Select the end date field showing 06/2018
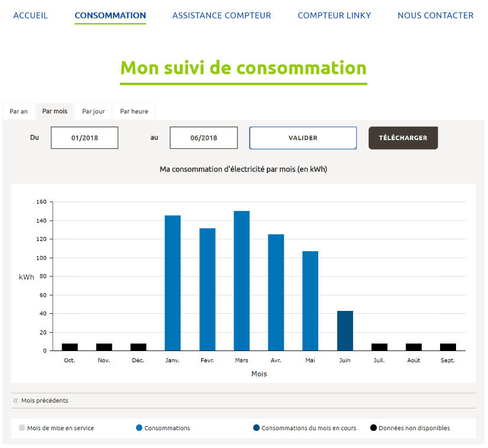Viewport: 488px width, 448px height. click(x=203, y=137)
